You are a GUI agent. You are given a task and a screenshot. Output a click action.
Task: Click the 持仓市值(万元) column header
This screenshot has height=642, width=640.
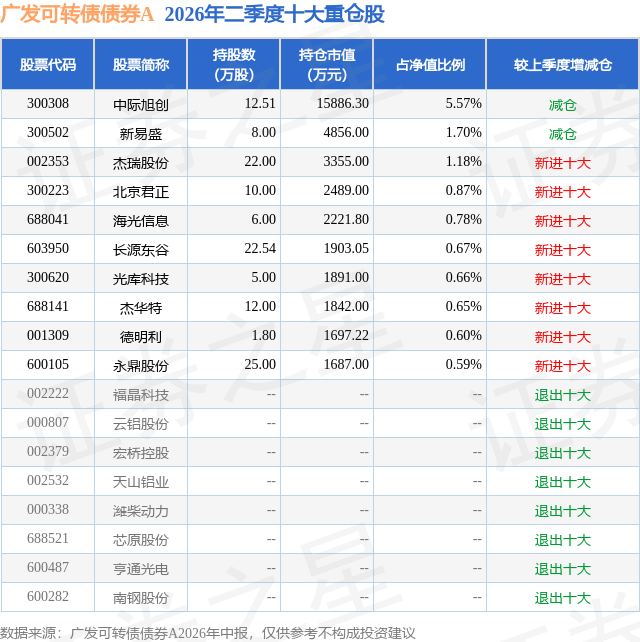(327, 65)
